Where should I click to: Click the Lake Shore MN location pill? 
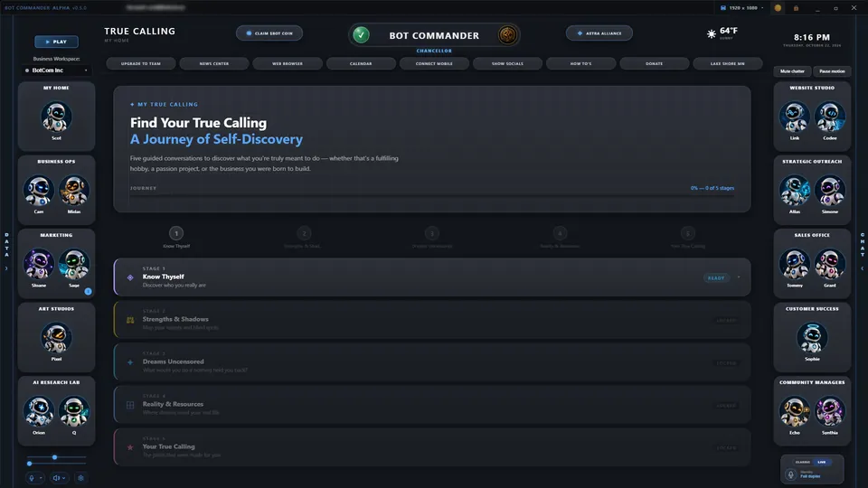click(x=727, y=63)
